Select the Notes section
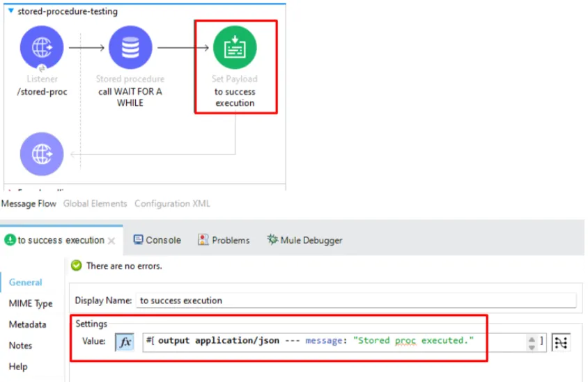The width and height of the screenshot is (588, 382). point(20,345)
